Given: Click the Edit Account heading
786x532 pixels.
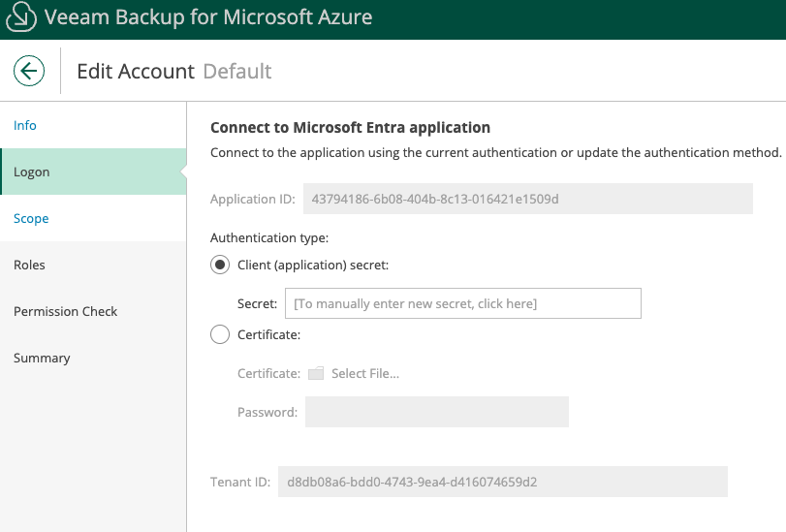Looking at the screenshot, I should coord(136,71).
